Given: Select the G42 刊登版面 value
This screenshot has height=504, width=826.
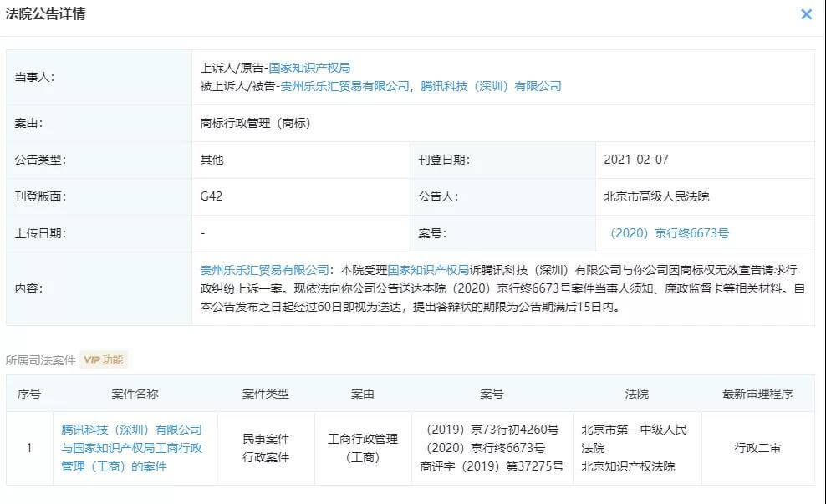Looking at the screenshot, I should 212,196.
